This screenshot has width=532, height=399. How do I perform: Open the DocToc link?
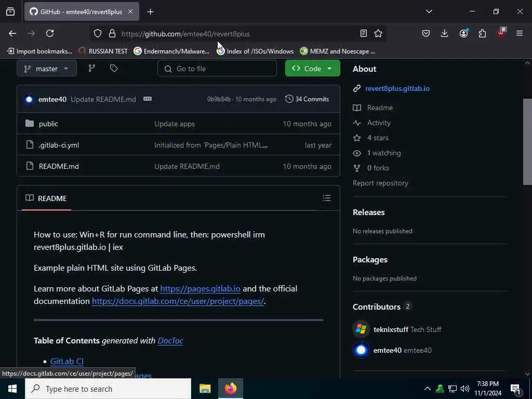pyautogui.click(x=170, y=341)
